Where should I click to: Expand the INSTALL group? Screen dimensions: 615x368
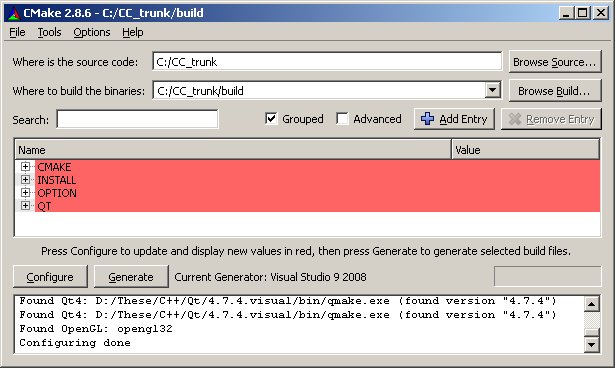pos(25,180)
